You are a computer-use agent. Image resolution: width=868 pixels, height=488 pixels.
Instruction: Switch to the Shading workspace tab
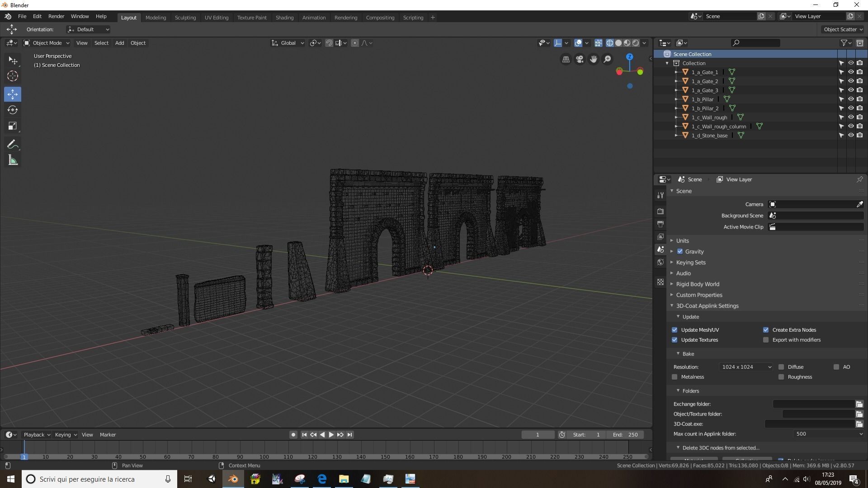coord(284,18)
